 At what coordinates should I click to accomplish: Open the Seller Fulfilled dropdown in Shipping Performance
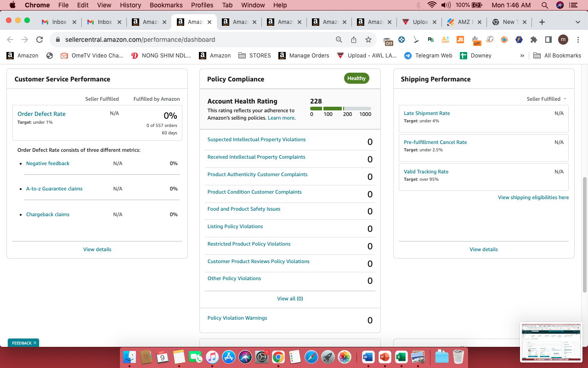coord(547,99)
